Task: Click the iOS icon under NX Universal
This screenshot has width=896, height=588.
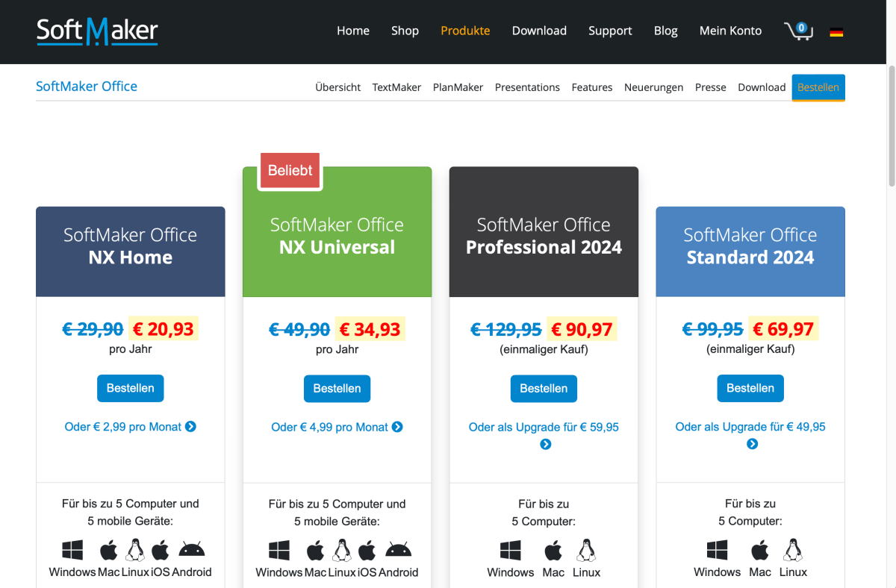Action: pos(367,551)
